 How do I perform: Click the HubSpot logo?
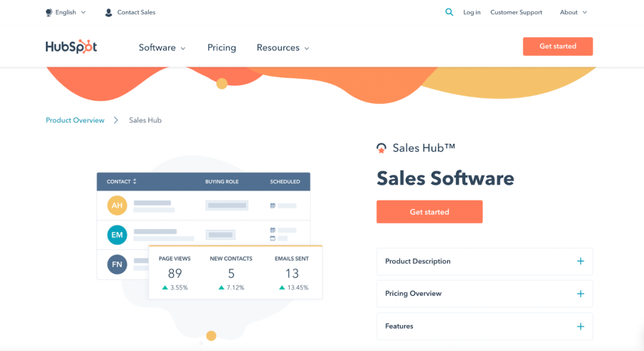pos(72,47)
